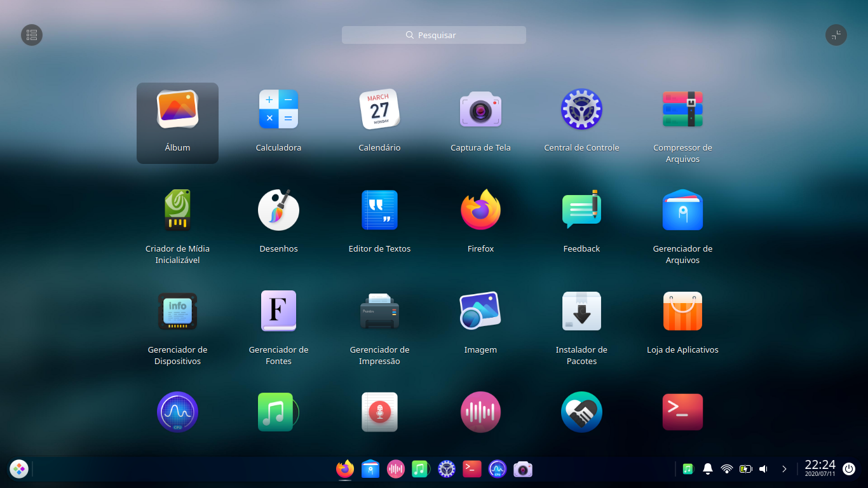Launch the green music app in the grid

pos(278,412)
